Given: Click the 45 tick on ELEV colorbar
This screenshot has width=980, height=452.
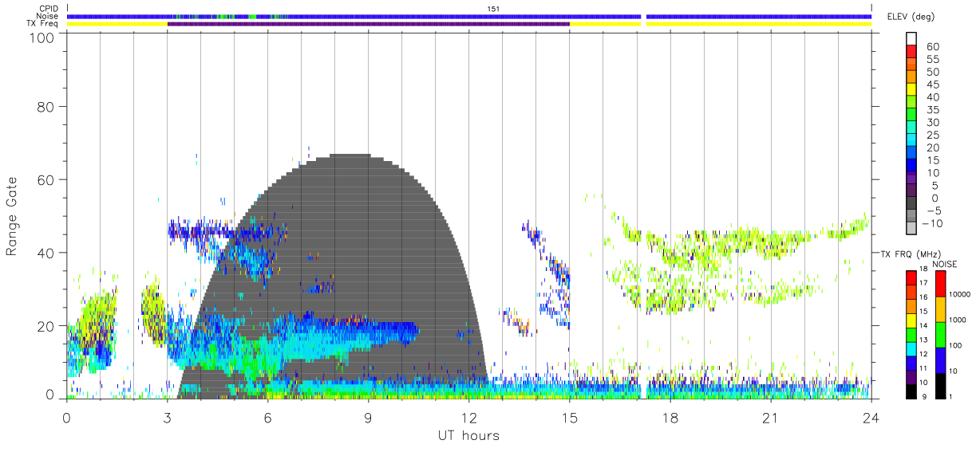Looking at the screenshot, I should pyautogui.click(x=933, y=85).
